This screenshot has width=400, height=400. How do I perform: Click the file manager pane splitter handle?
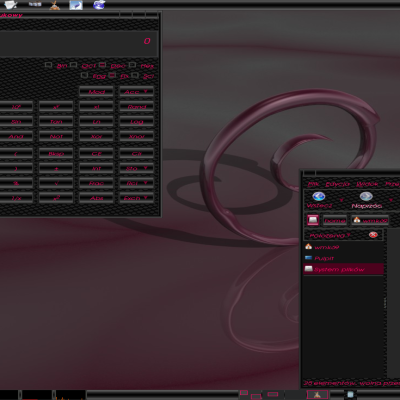tap(385, 303)
